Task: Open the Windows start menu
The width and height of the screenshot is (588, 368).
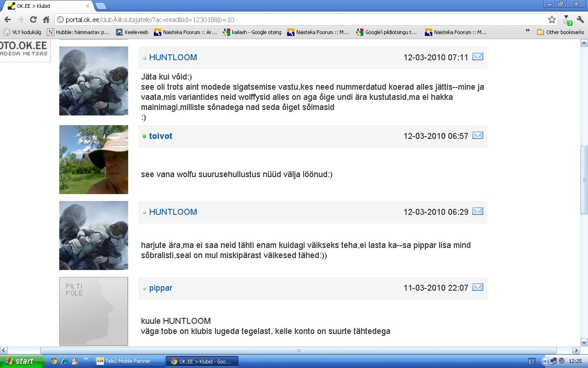Action: point(22,361)
